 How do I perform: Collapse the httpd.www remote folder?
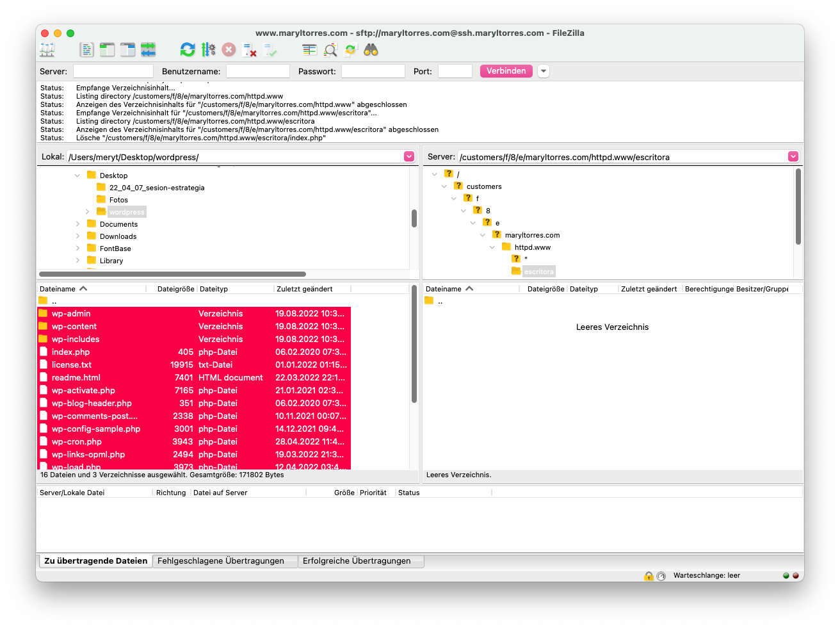pyautogui.click(x=492, y=247)
